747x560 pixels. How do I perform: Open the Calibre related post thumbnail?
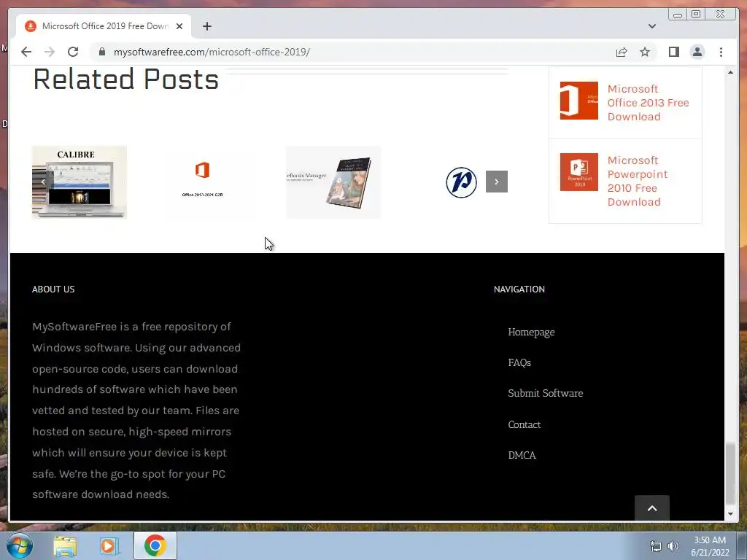[80, 182]
